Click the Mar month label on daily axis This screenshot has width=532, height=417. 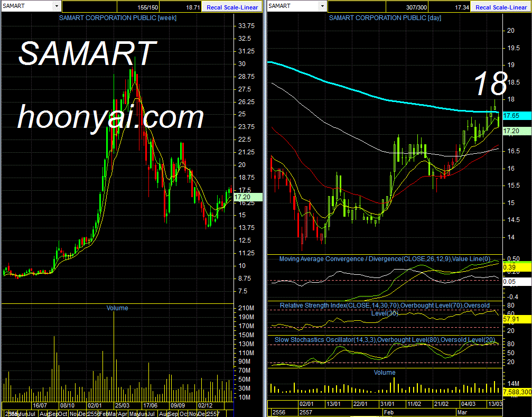[x=462, y=412]
